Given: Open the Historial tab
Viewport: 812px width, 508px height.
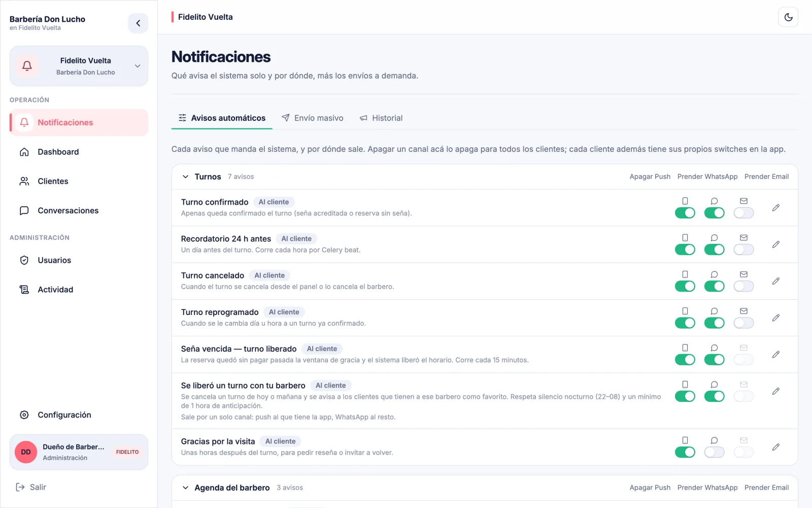Looking at the screenshot, I should (381, 118).
